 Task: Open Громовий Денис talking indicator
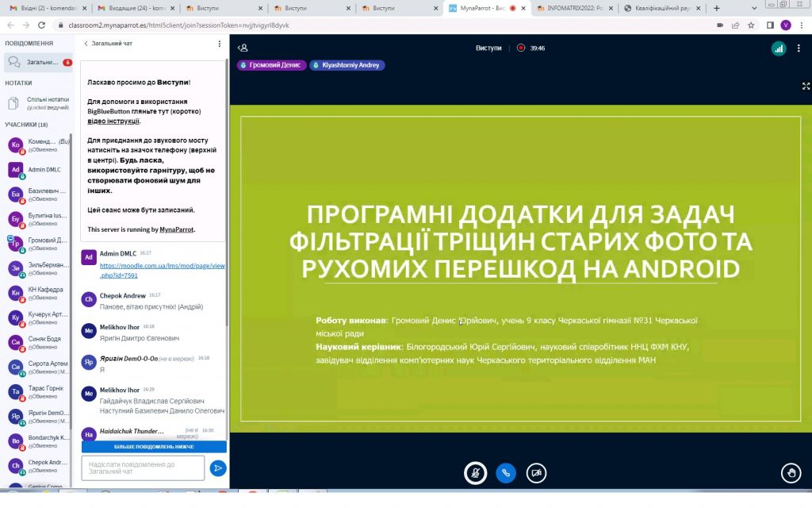coord(271,65)
